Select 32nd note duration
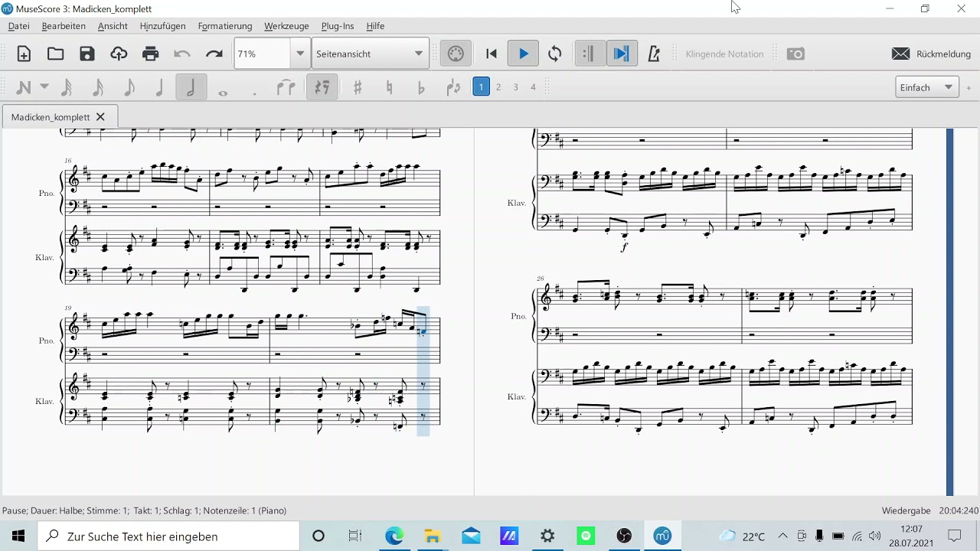 click(66, 87)
